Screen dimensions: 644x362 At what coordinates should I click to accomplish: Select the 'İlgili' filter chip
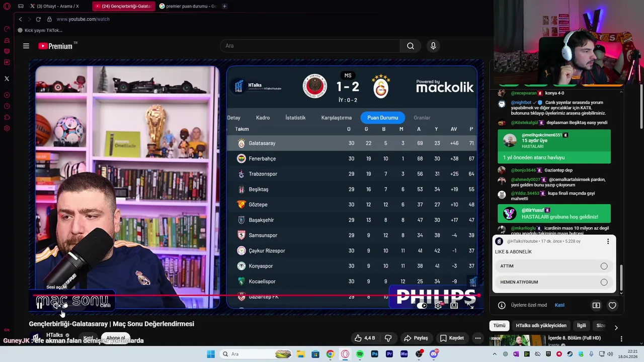[x=581, y=325]
